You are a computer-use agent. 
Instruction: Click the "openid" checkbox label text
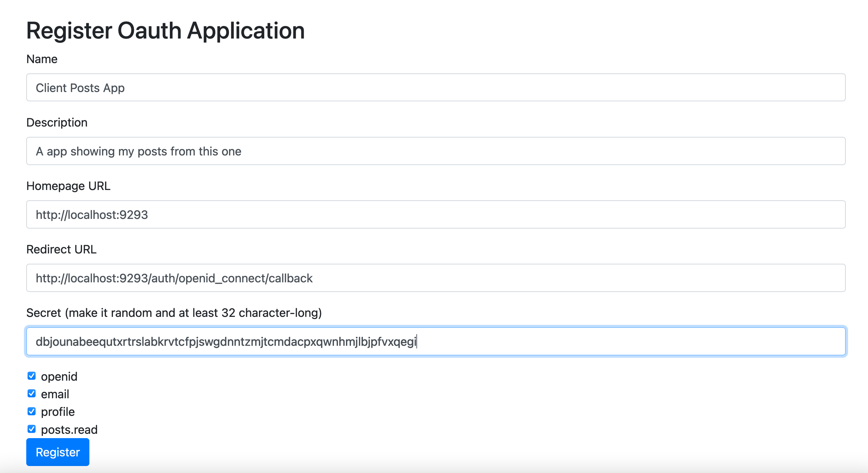point(59,376)
